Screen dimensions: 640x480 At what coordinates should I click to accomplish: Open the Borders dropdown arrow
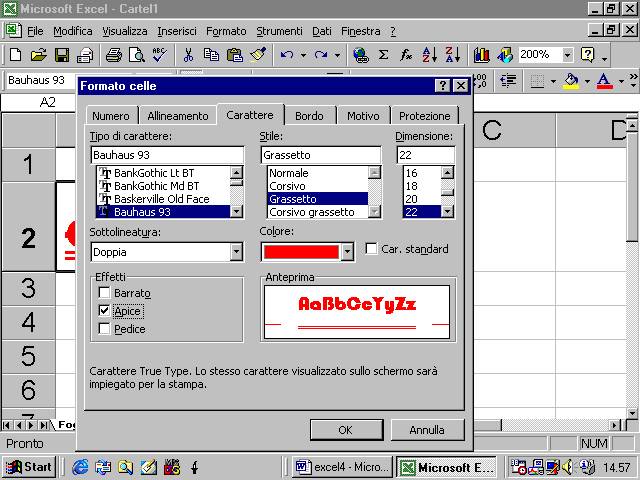pos(553,81)
